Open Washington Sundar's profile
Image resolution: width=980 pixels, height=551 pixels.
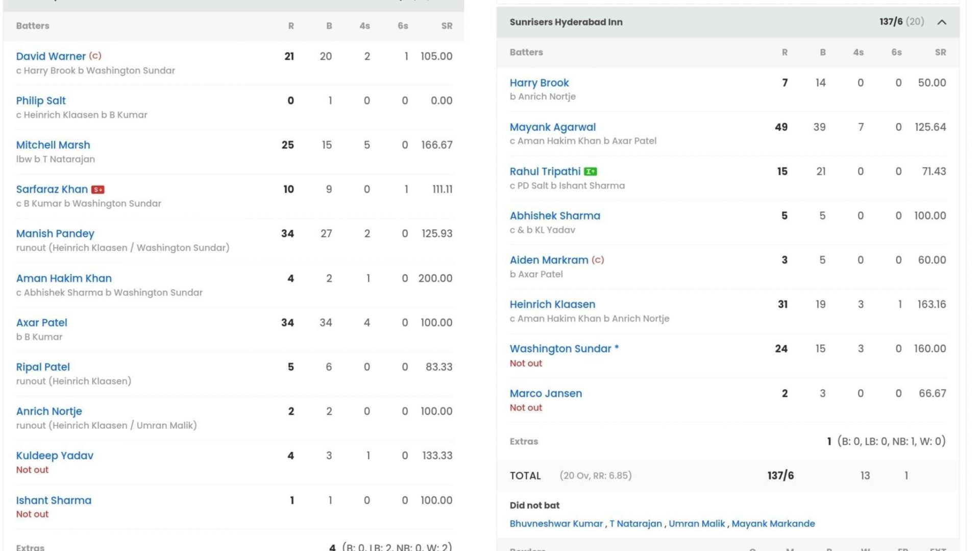click(560, 349)
